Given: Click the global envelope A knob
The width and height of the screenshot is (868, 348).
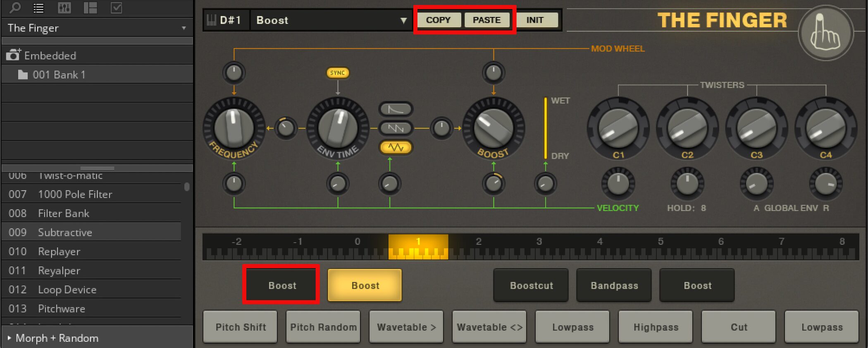Looking at the screenshot, I should [x=756, y=184].
